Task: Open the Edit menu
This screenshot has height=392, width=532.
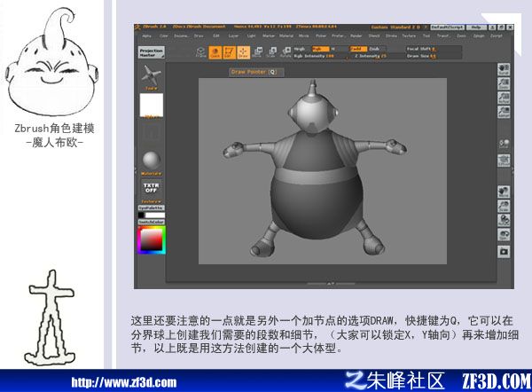Action: (216, 35)
